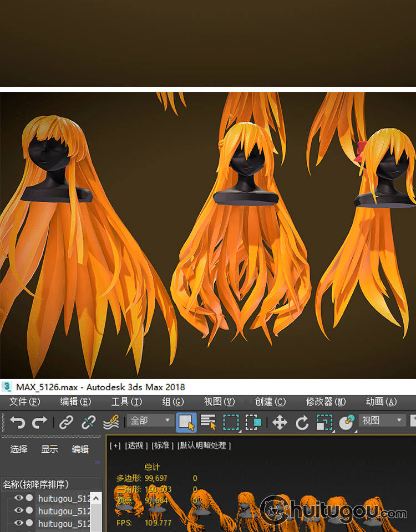Open the 文件(F) menu

tap(24, 401)
